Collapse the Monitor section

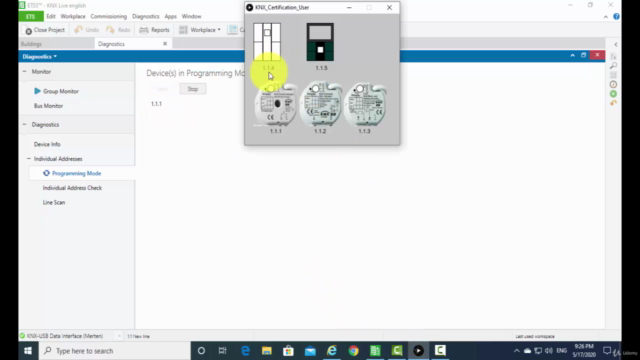point(24,71)
